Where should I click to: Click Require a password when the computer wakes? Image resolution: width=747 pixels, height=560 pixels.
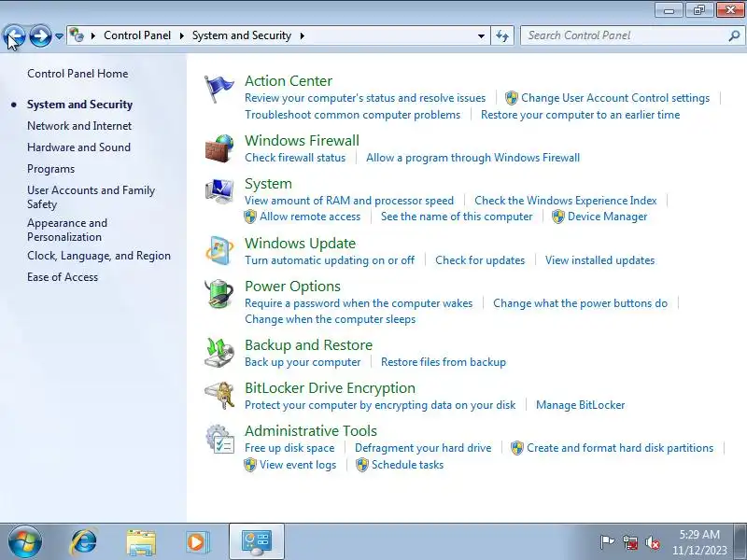pyautogui.click(x=359, y=303)
